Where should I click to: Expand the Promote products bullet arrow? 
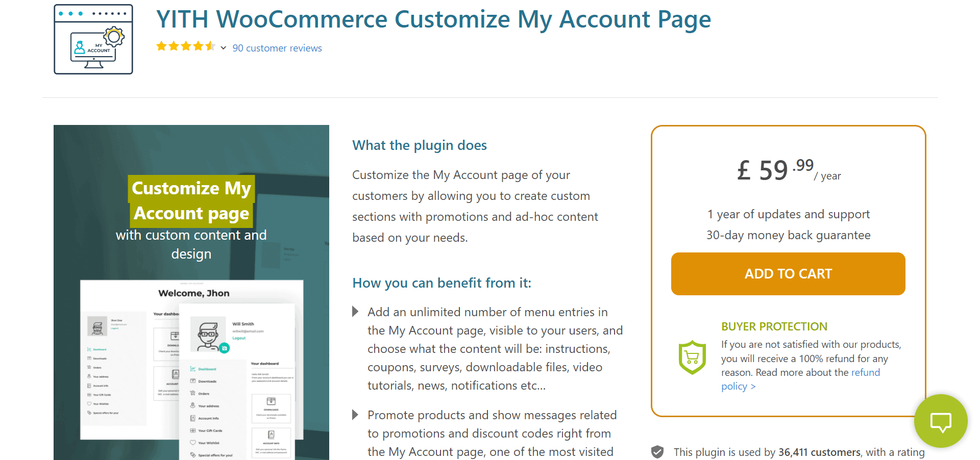[355, 415]
